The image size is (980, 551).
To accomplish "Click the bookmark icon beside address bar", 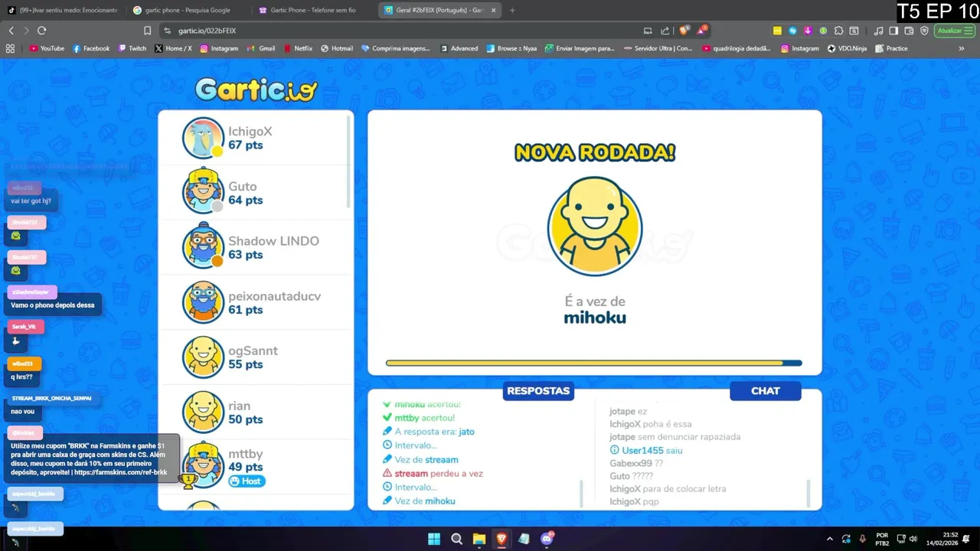I will (148, 31).
